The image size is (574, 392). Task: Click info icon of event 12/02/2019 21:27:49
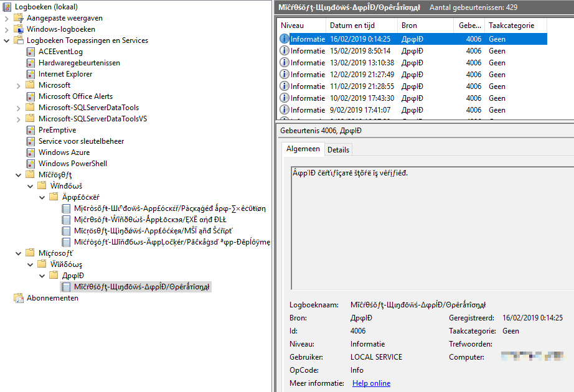(284, 74)
